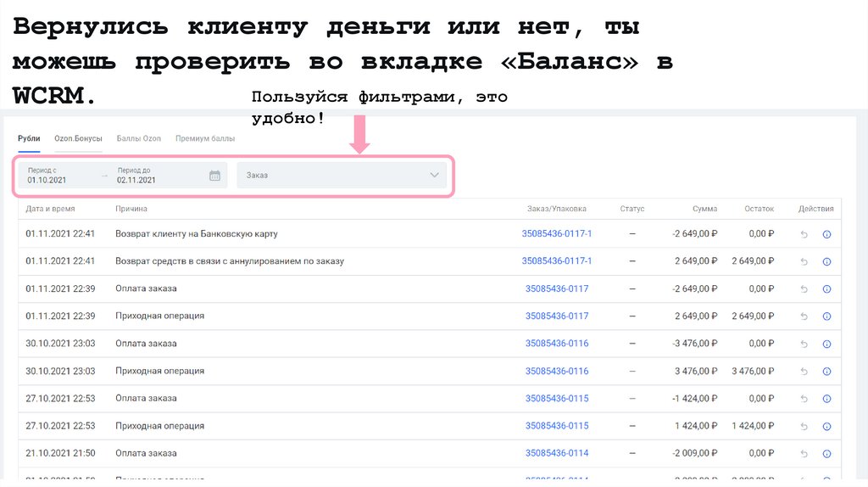The height and width of the screenshot is (487, 868).
Task: Click undo icon for 01.11.2021 'Приходная операция' row
Action: click(x=804, y=316)
